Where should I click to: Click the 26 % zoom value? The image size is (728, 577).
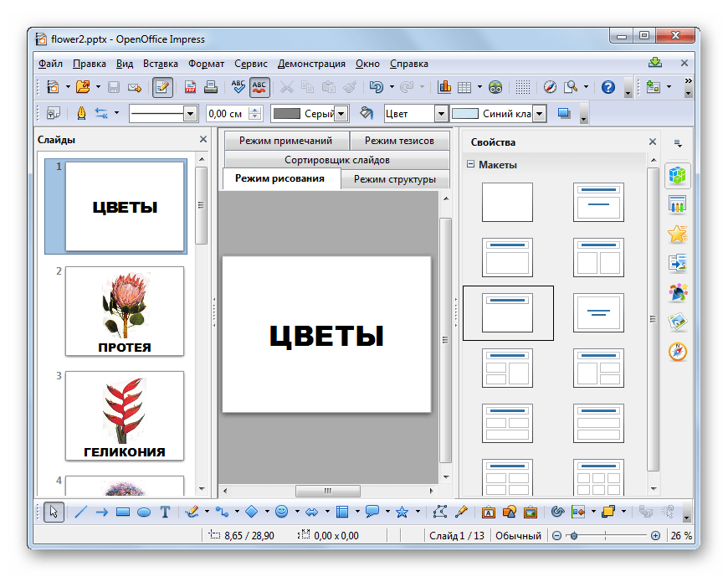(x=681, y=536)
